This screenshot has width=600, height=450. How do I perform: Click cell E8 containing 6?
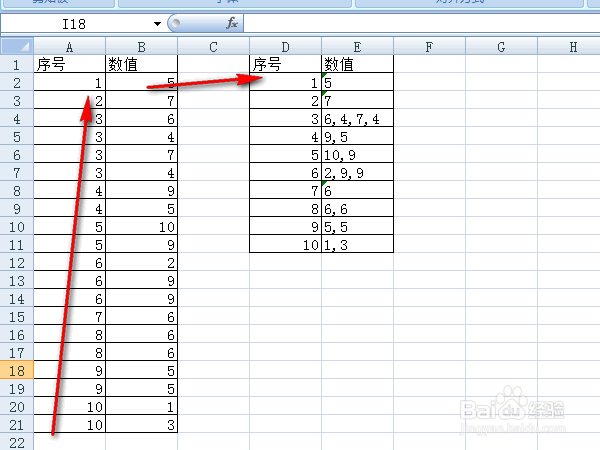click(357, 190)
